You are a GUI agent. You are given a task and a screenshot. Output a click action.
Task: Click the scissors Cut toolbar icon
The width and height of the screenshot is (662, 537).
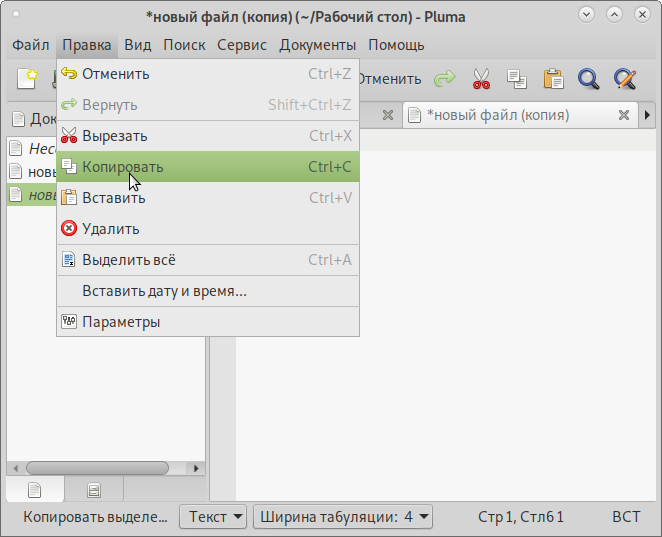(482, 79)
